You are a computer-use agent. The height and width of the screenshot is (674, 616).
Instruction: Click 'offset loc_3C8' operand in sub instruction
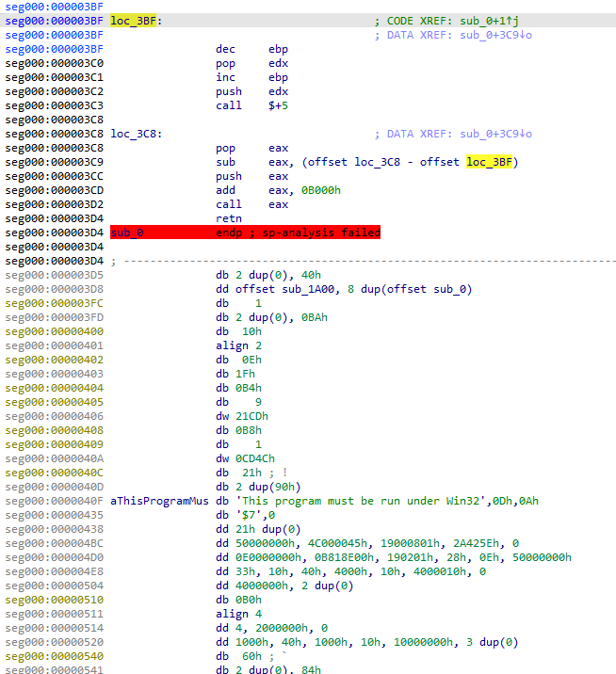353,162
